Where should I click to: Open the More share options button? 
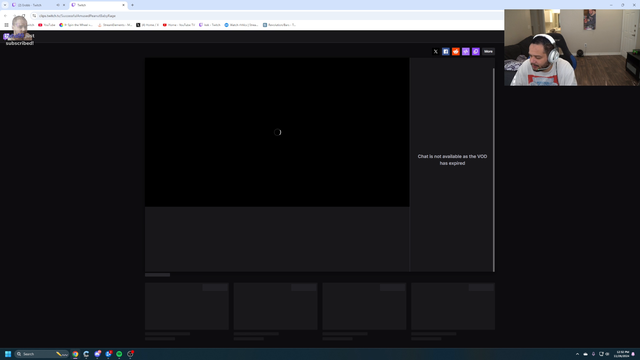tap(488, 51)
